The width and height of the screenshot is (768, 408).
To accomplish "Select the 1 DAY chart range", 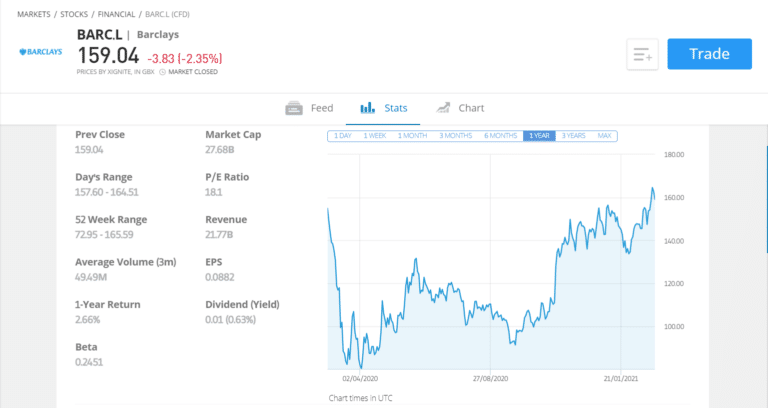I will [343, 136].
